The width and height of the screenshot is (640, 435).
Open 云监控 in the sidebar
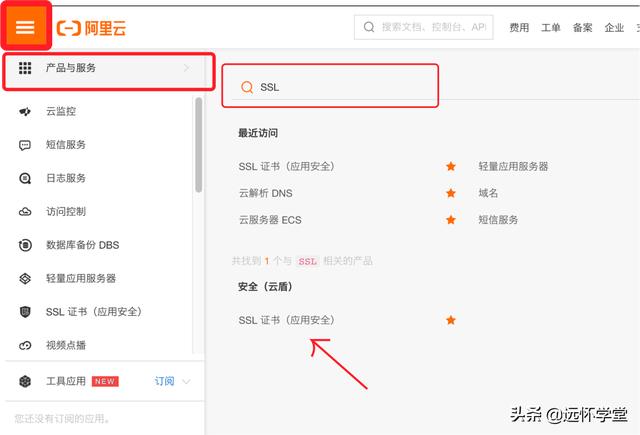tap(61, 111)
